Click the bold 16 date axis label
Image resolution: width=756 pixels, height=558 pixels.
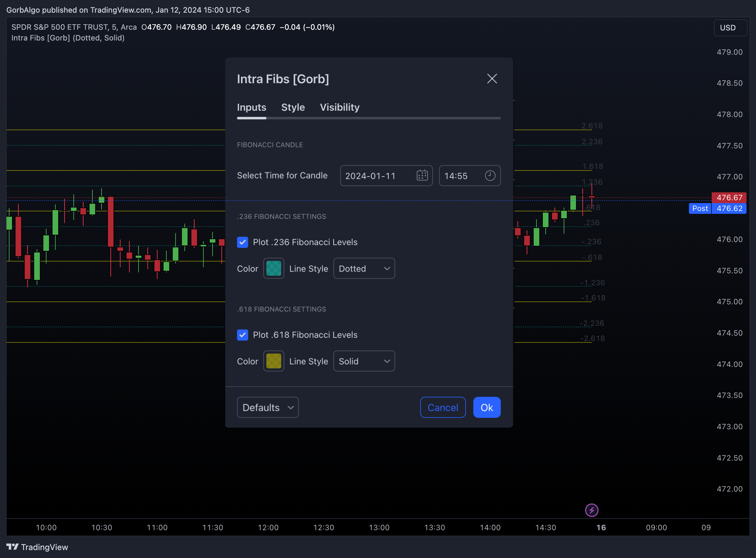click(601, 528)
